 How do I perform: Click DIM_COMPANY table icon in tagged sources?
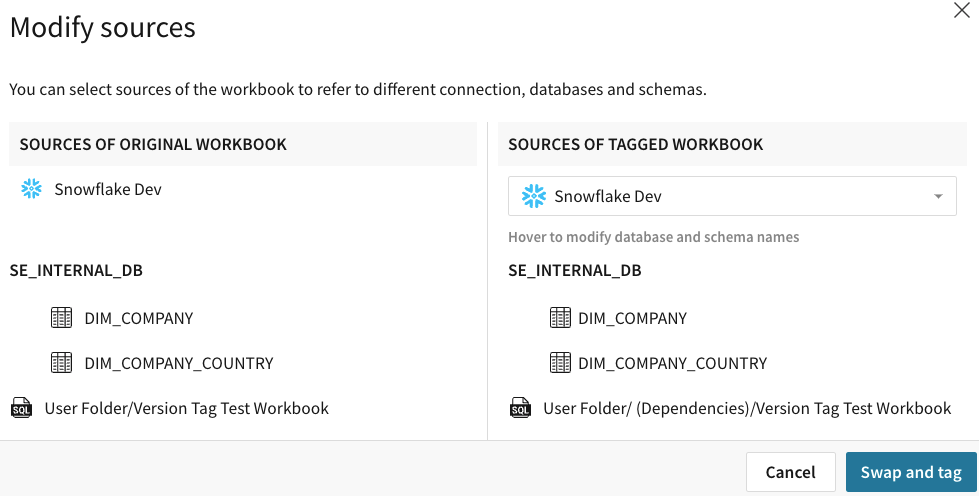pos(561,318)
